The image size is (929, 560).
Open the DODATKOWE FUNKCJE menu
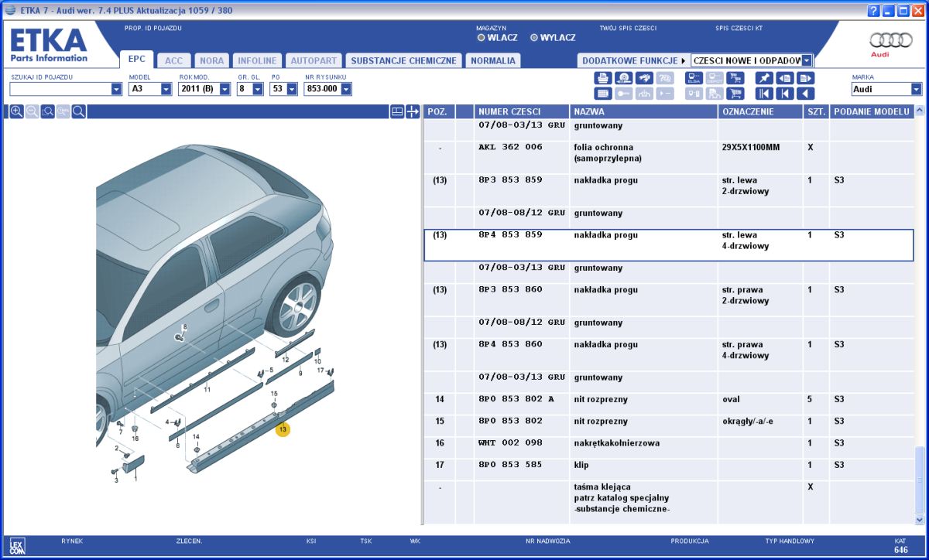634,60
